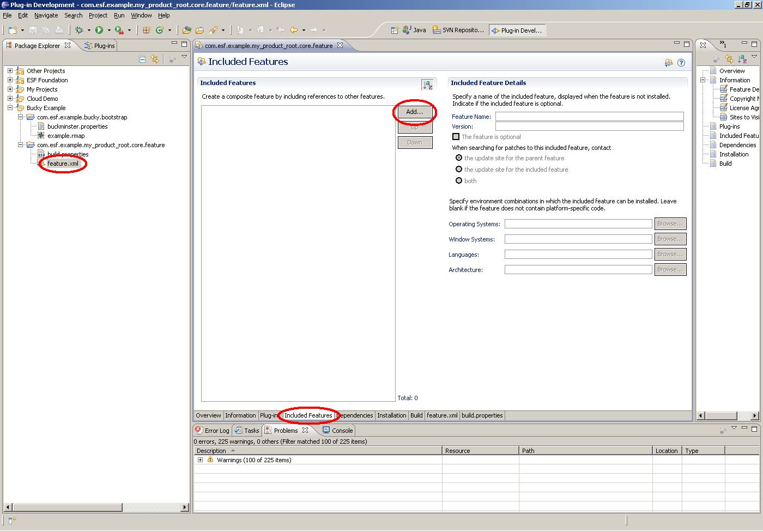This screenshot has width=763, height=532.
Task: Open Package Explorer view menu triangle
Action: [x=184, y=57]
